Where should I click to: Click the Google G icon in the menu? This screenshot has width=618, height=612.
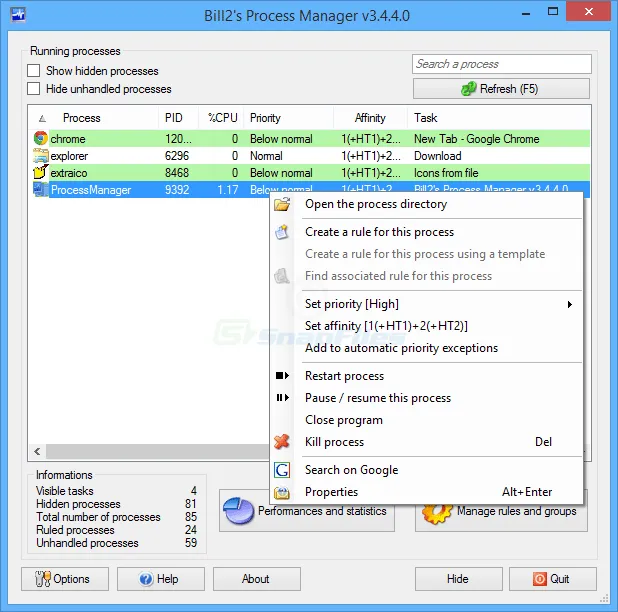click(282, 470)
